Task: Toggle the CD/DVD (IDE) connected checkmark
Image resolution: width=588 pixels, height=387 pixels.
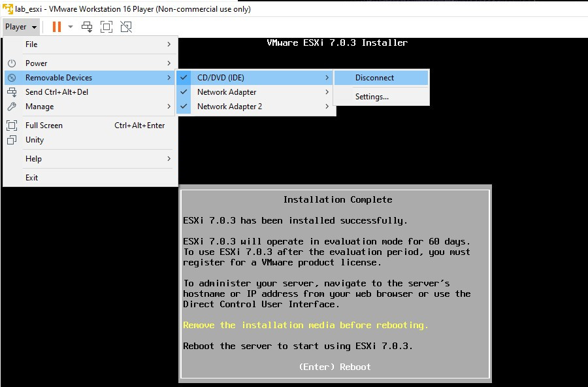Action: [184, 78]
